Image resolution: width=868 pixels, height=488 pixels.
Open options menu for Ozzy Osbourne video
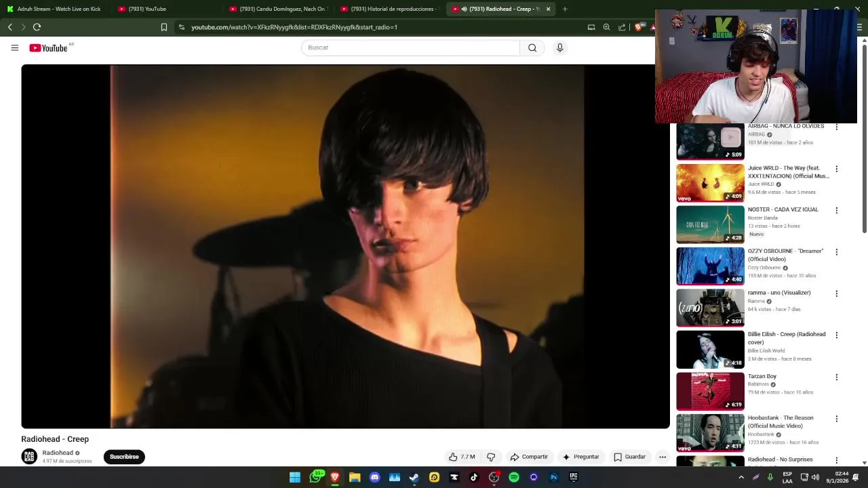point(836,252)
